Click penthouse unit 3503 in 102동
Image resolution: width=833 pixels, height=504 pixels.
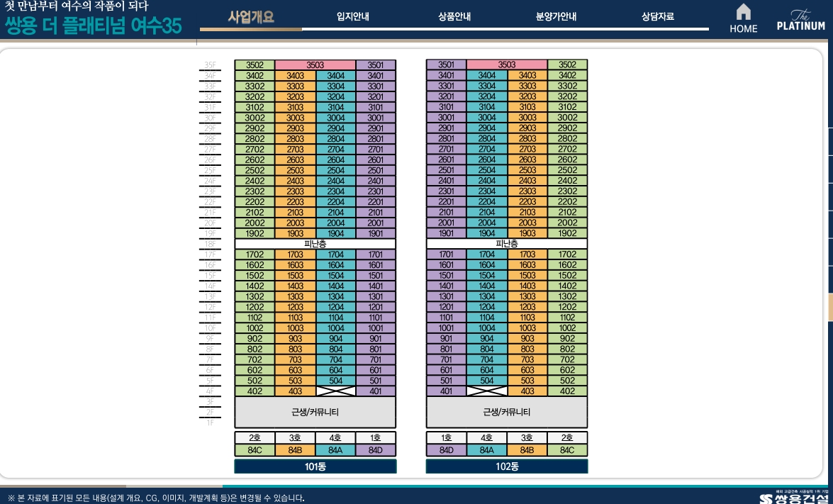[x=507, y=65]
